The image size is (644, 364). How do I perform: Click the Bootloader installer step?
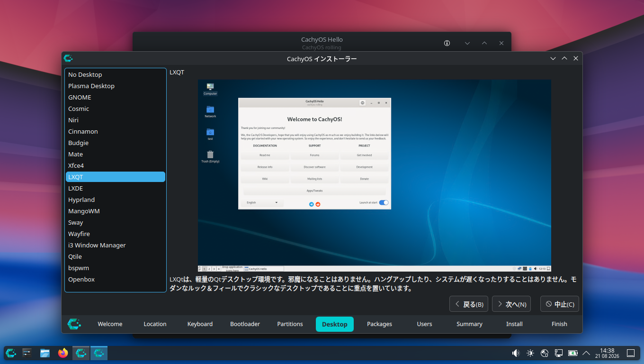[x=245, y=324]
